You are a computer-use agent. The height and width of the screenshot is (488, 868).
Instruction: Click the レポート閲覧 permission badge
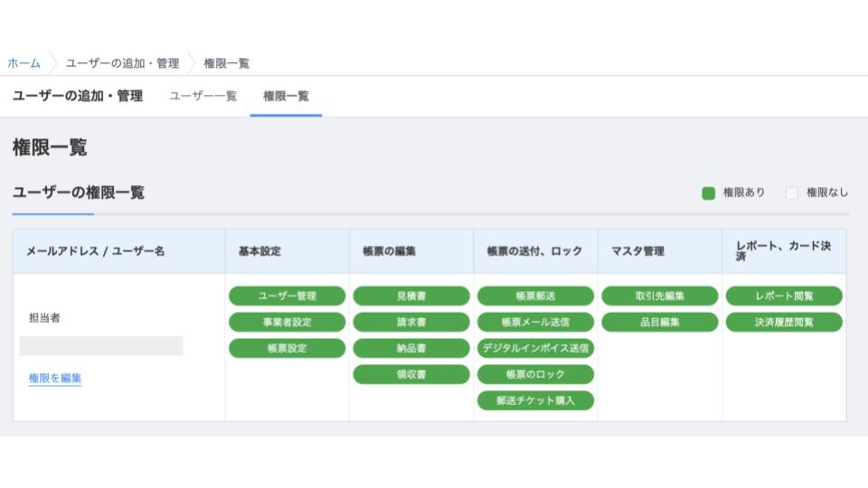[784, 296]
